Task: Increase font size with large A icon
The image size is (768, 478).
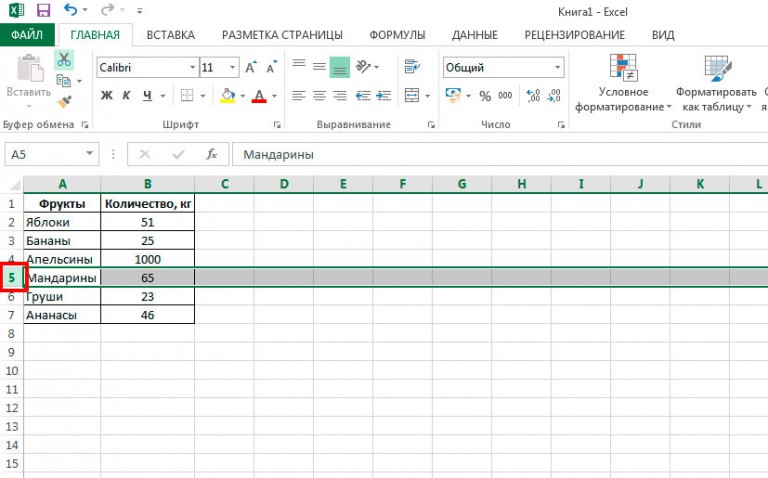Action: [251, 68]
